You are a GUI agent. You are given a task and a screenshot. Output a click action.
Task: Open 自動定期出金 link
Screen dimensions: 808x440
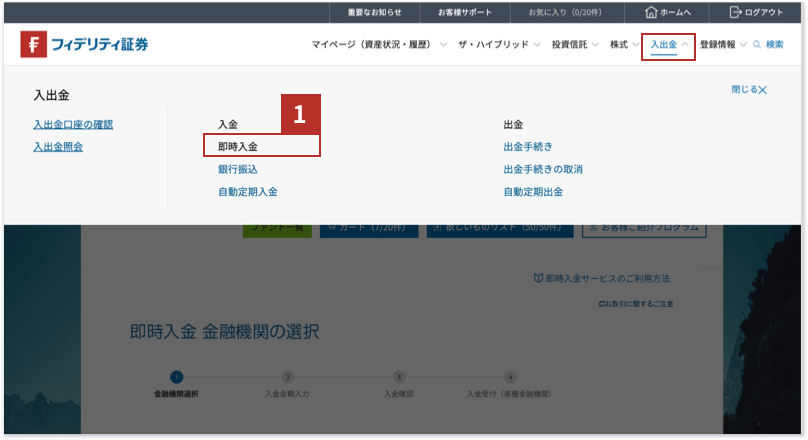point(533,192)
